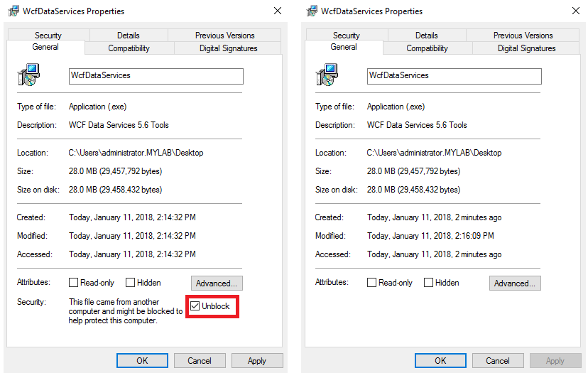Click Apply in left dialog

click(x=257, y=361)
